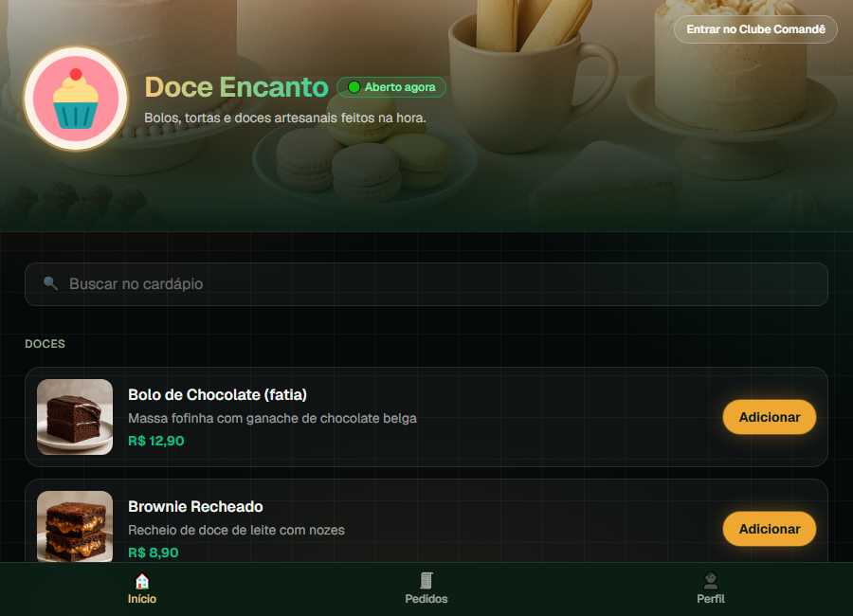The image size is (853, 616).
Task: Click the DOCES category heading
Action: tap(45, 344)
